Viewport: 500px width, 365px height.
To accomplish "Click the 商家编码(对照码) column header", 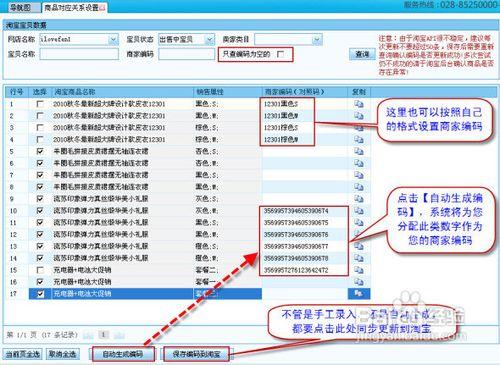I will coord(304,92).
